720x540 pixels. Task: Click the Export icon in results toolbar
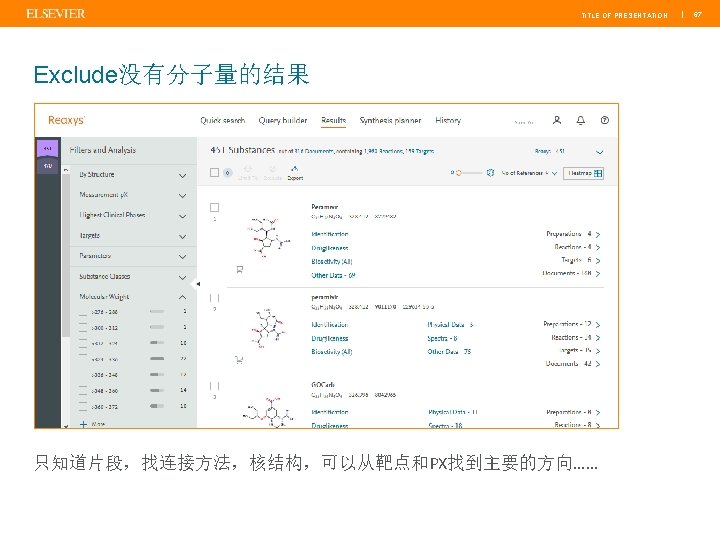[x=295, y=173]
